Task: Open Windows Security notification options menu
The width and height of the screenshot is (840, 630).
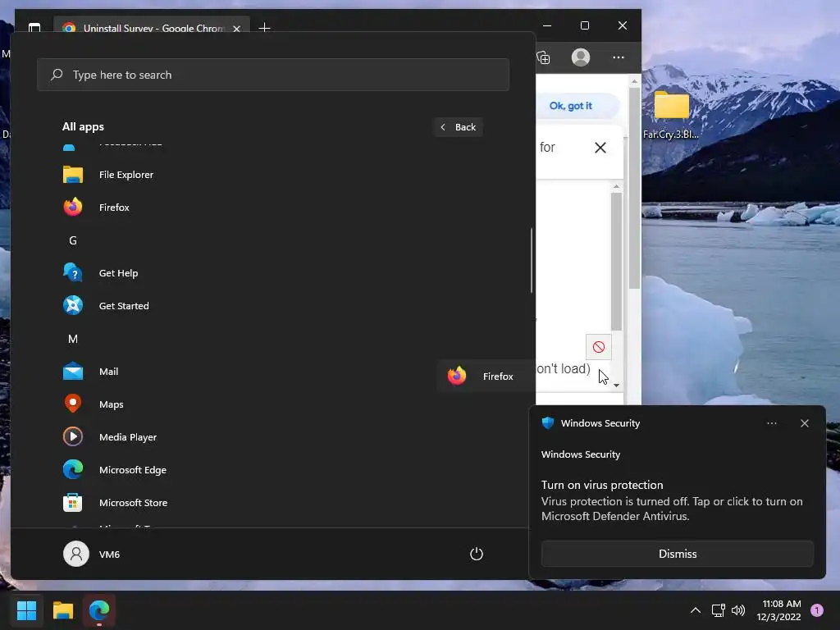Action: 771,423
